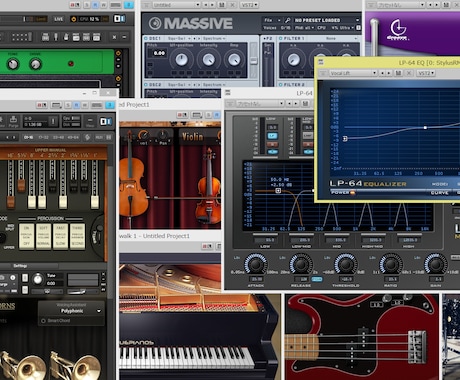Click the OSC1 Pitch value field in Massive
The height and width of the screenshot is (380, 460).
point(159,53)
